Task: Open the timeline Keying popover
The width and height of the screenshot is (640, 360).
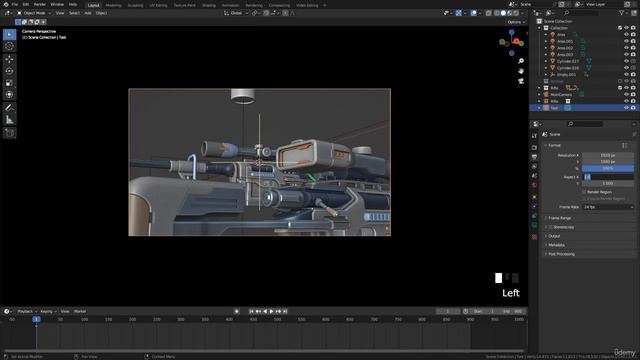Action: (x=48, y=311)
